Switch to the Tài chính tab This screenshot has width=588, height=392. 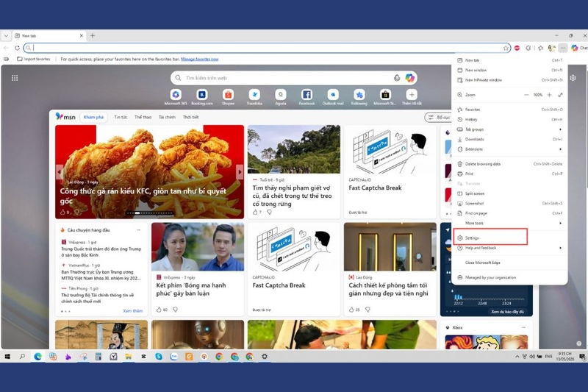167,117
